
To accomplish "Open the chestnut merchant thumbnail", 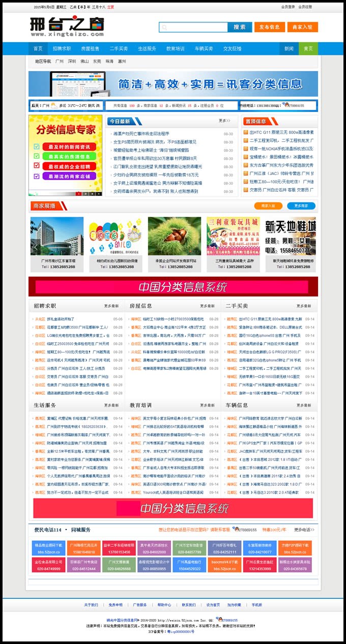I will pyautogui.click(x=175, y=236).
